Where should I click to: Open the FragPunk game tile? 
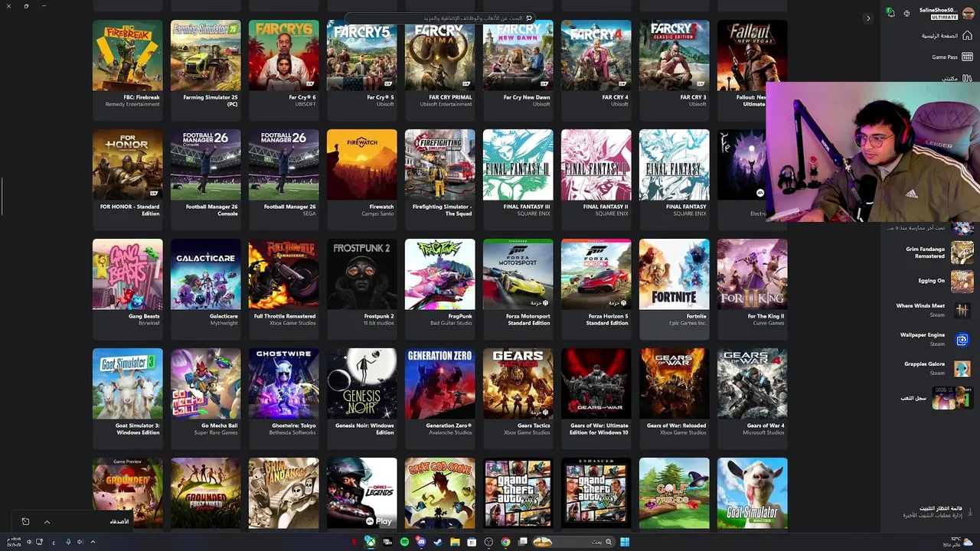coord(439,289)
